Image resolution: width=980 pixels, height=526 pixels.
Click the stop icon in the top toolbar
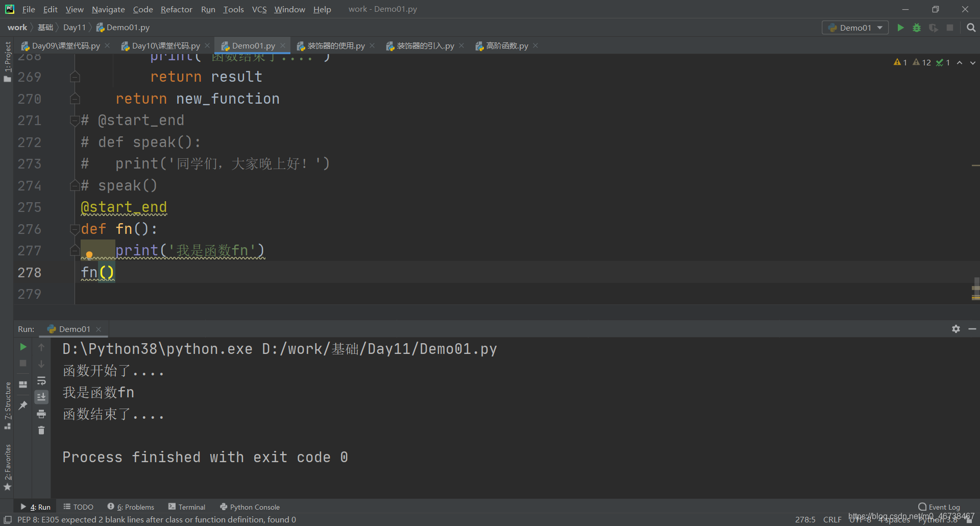tap(950, 28)
